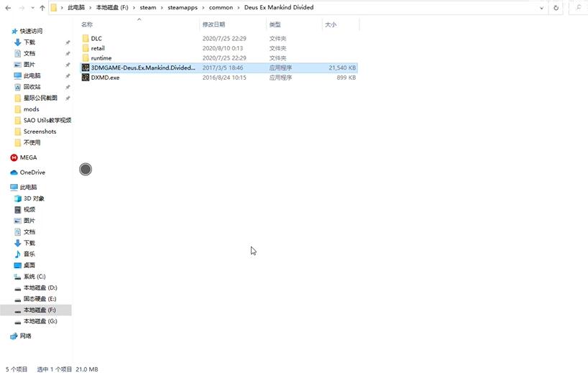The image size is (588, 373).
Task: Expand chevron after steam breadcrumb
Action: click(x=162, y=8)
